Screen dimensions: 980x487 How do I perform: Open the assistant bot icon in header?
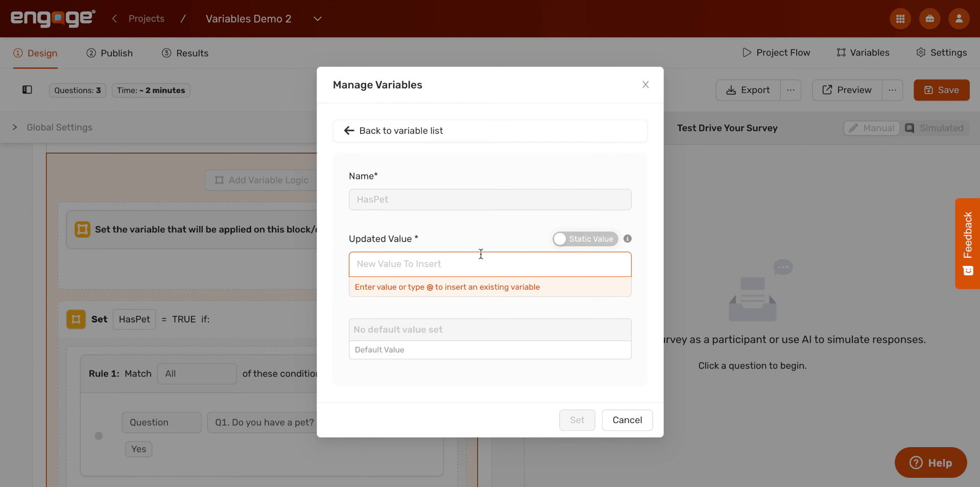coord(929,19)
